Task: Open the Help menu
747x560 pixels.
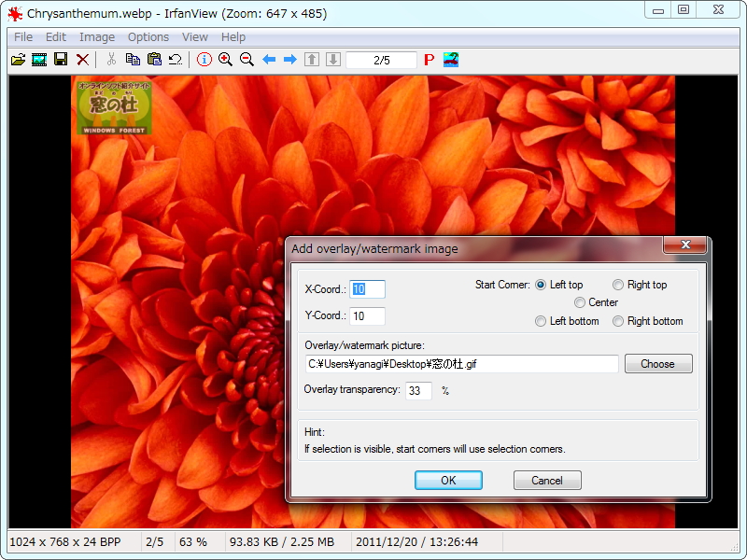Action: coord(233,37)
